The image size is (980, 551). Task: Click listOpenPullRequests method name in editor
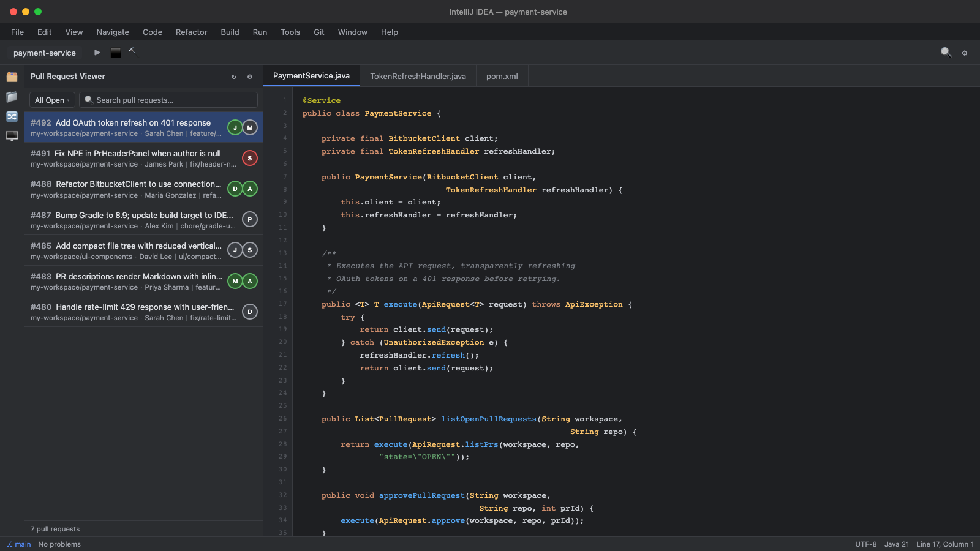[489, 419]
